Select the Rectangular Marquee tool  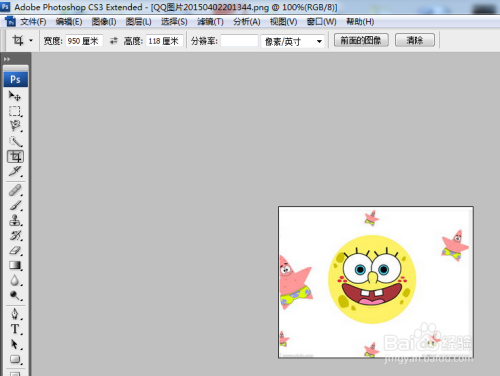pos(15,111)
